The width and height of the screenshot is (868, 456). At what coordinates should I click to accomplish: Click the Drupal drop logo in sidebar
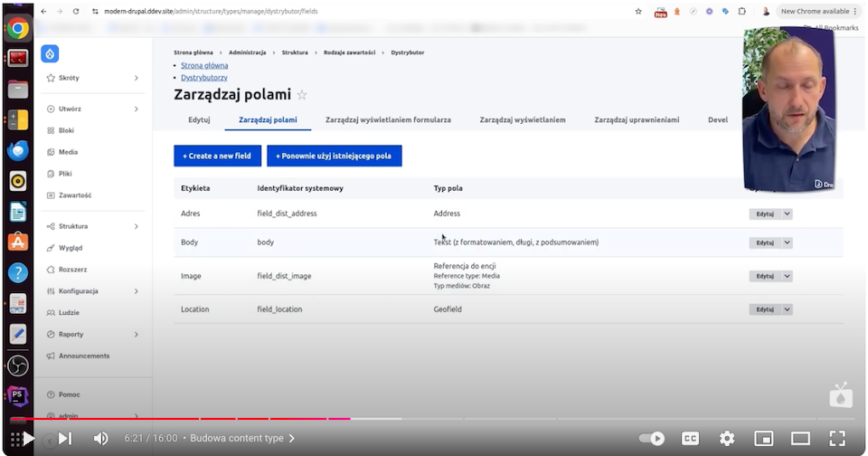click(x=50, y=53)
